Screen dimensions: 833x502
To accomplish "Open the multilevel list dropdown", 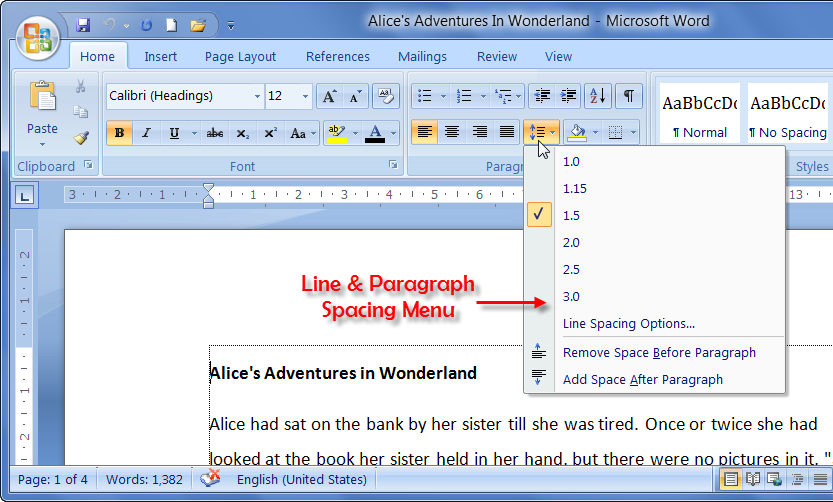I will click(518, 96).
